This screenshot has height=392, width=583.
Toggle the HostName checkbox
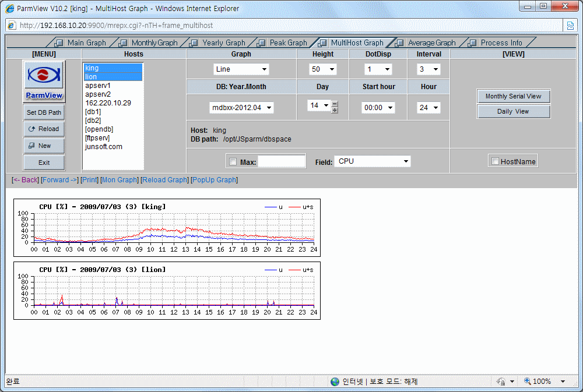(x=495, y=161)
